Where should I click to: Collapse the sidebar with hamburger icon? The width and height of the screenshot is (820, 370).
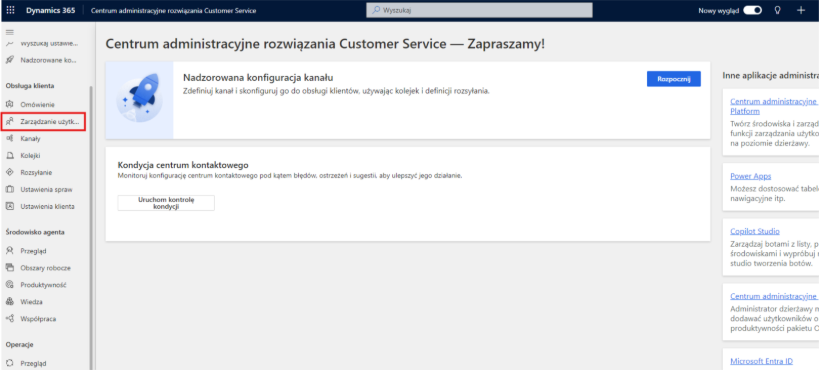click(9, 32)
